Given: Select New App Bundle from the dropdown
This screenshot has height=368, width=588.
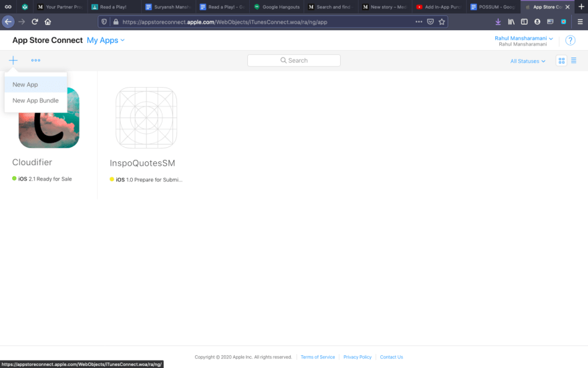Looking at the screenshot, I should coord(35,100).
